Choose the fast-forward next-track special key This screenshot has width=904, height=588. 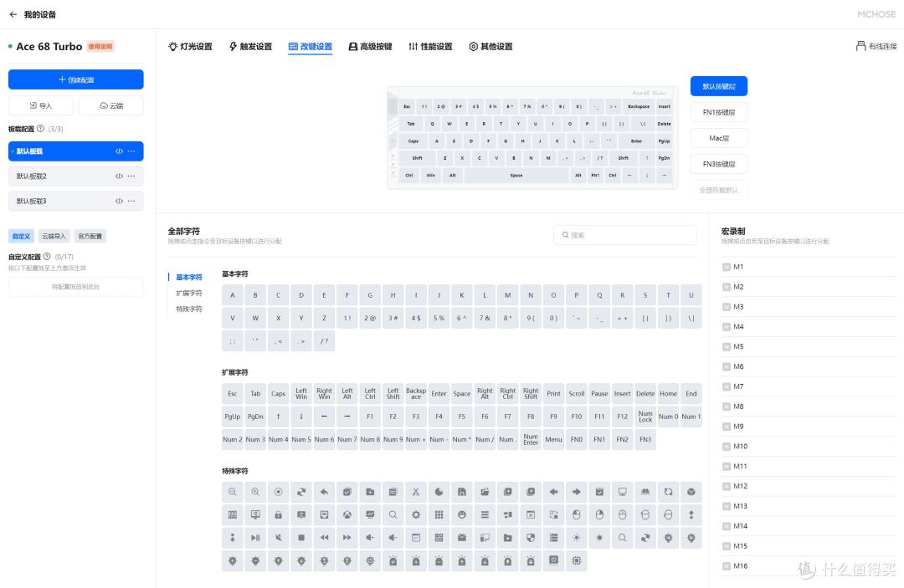coord(347,538)
